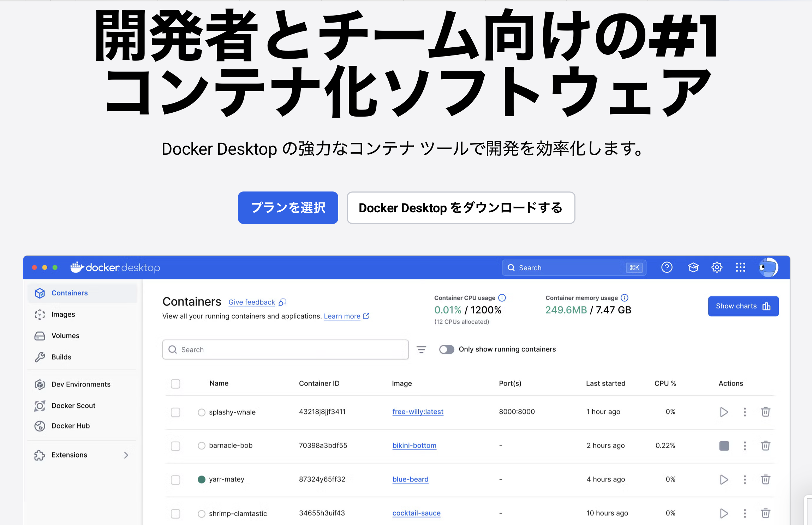Click the splashy-whale container name

click(232, 412)
